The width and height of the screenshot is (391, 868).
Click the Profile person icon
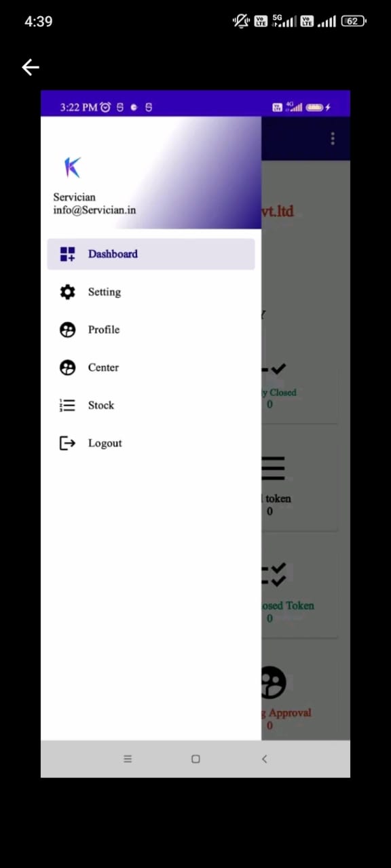click(68, 330)
